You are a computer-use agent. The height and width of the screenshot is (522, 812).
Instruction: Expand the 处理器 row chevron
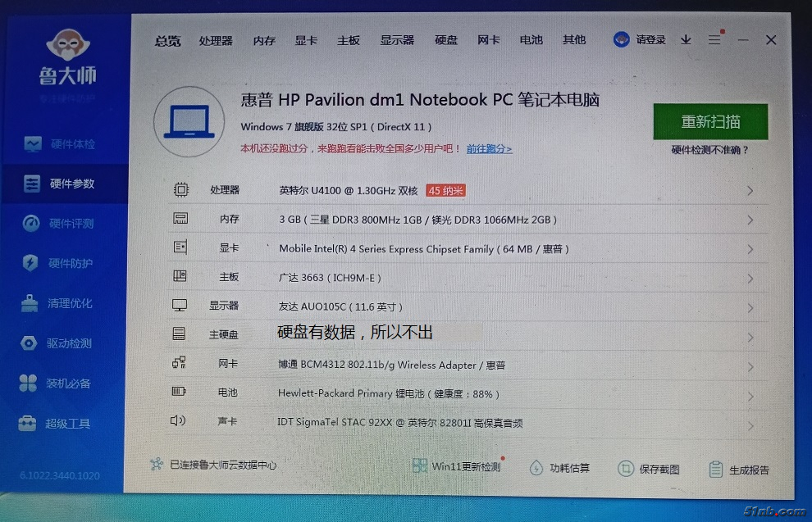tap(750, 191)
